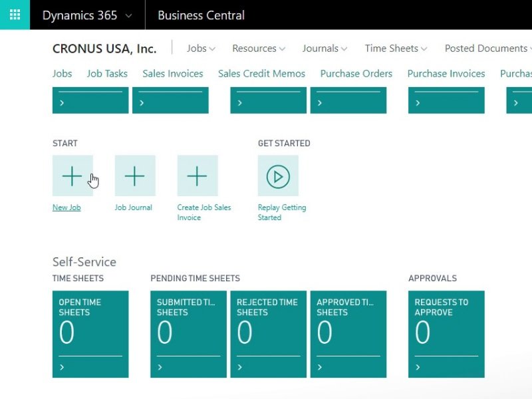This screenshot has width=532, height=399.
Task: Open the Open Time Sheets tile count
Action: [x=66, y=332]
